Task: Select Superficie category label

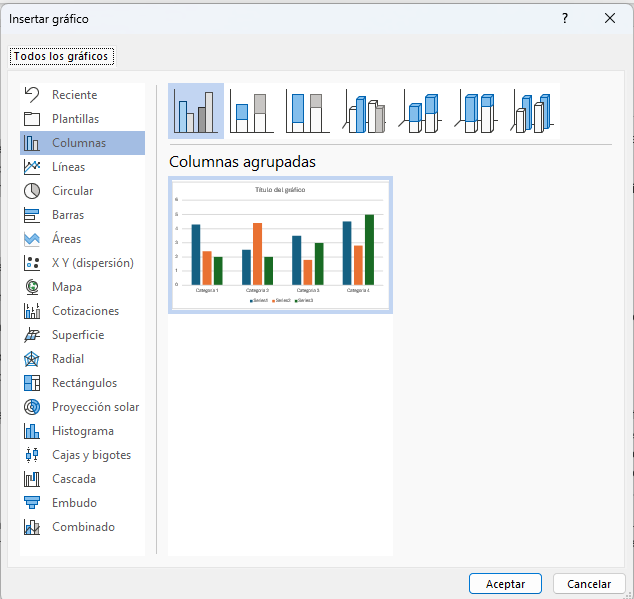Action: point(78,335)
